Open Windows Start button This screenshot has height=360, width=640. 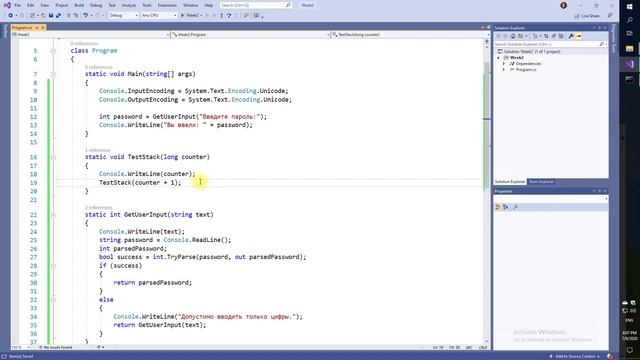(629, 7)
